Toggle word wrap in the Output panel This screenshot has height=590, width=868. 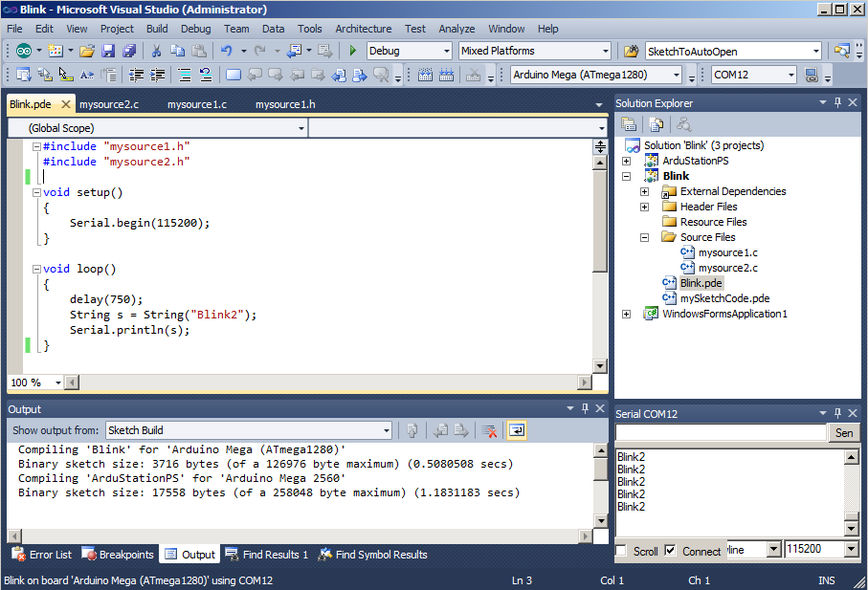pyautogui.click(x=517, y=430)
